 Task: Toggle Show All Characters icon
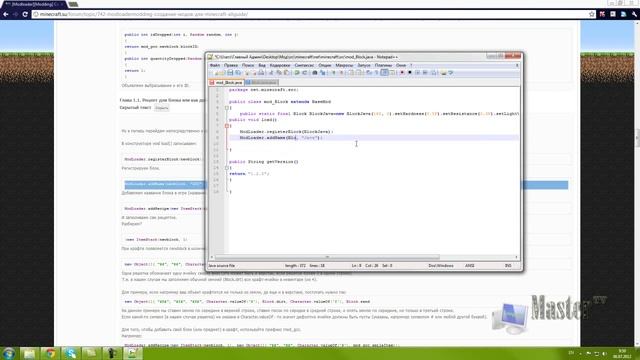pyautogui.click(x=376, y=73)
